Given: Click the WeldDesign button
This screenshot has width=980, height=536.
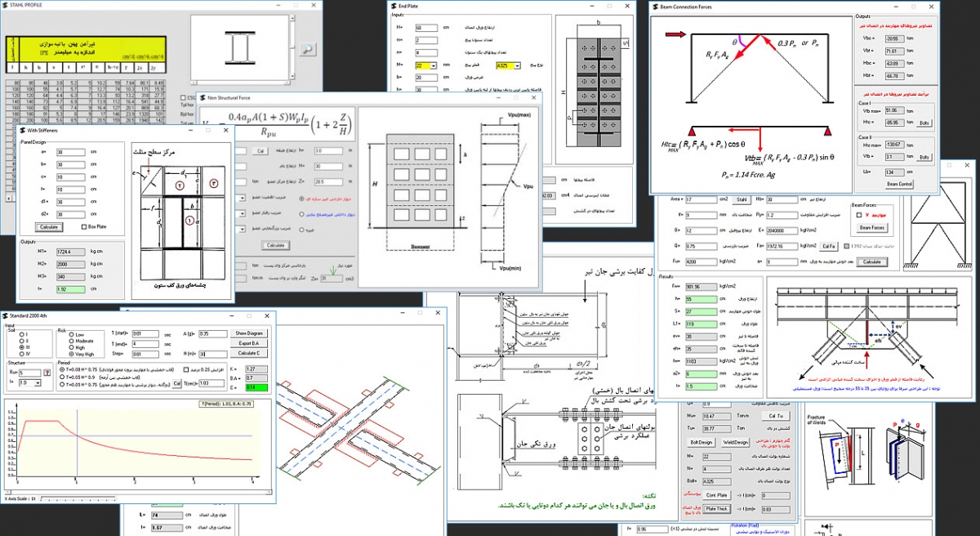Looking at the screenshot, I should point(735,442).
